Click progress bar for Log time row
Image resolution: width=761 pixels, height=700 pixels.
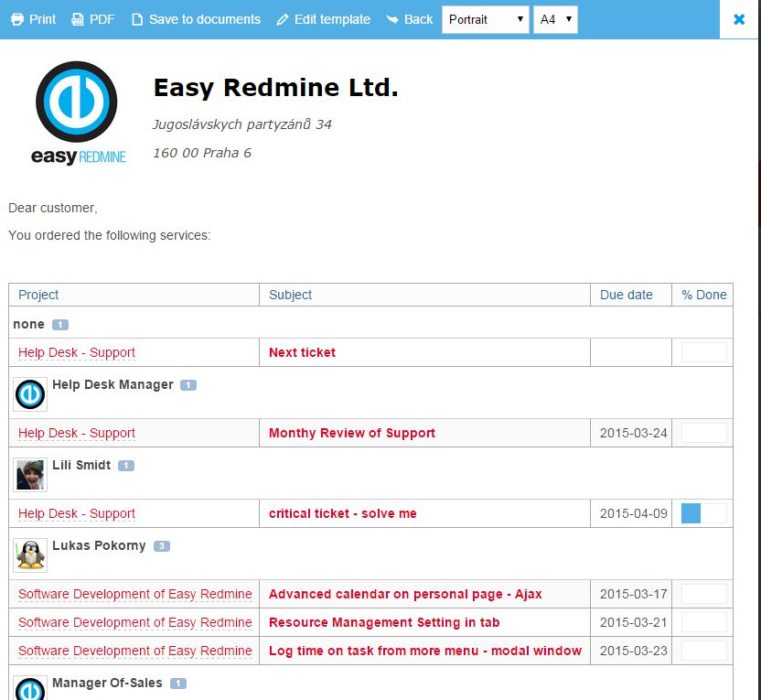pos(703,651)
